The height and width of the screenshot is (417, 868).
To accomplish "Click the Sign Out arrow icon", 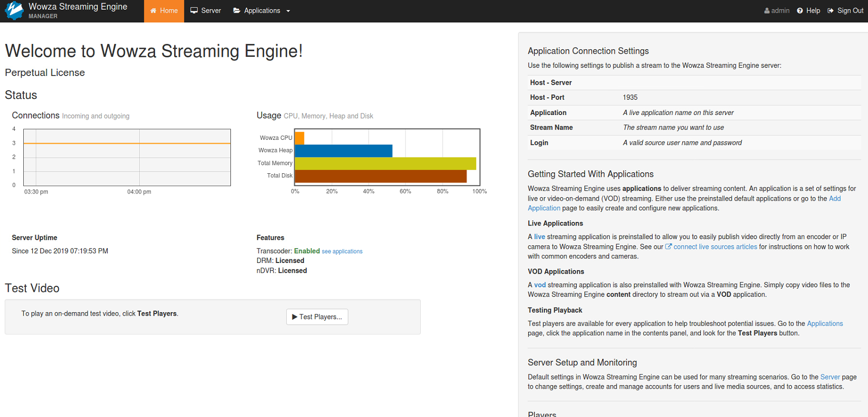I will pos(831,11).
